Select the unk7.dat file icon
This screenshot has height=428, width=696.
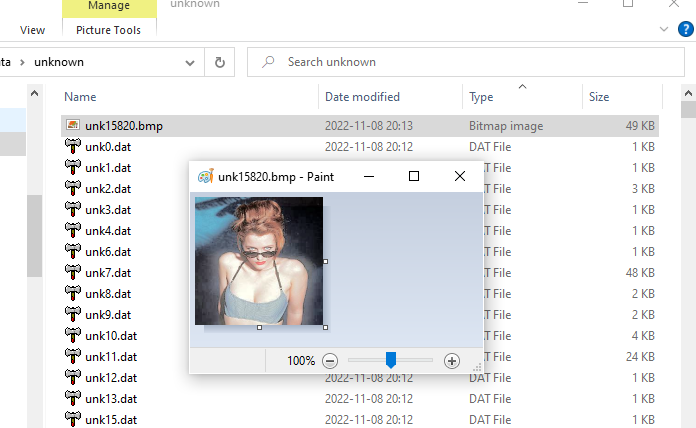tap(73, 273)
